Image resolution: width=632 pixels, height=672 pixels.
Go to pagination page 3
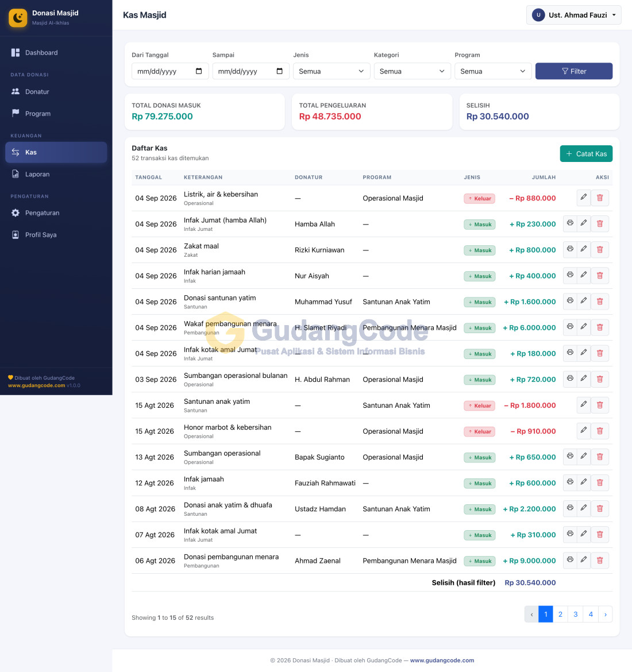[x=575, y=614]
